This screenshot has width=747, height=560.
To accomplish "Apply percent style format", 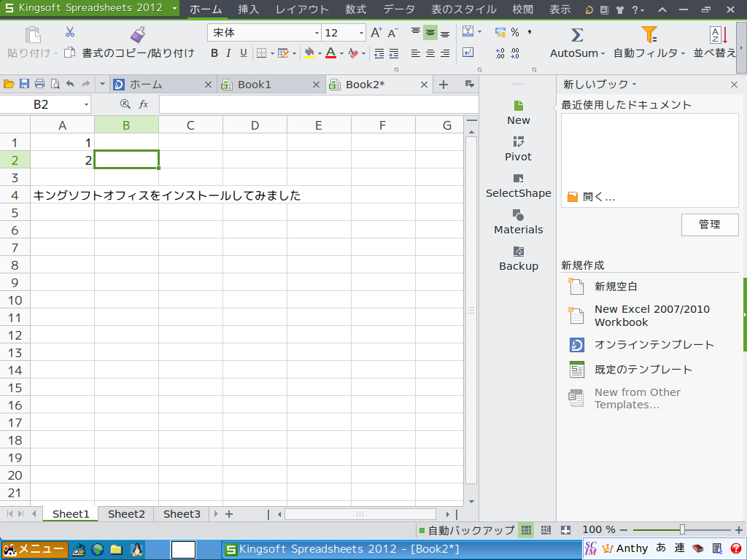I will click(515, 32).
